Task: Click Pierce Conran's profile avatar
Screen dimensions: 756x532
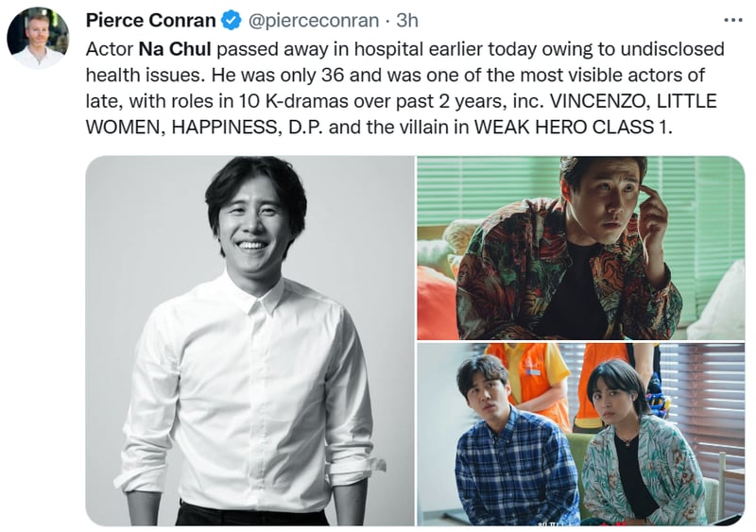Action: tap(38, 38)
